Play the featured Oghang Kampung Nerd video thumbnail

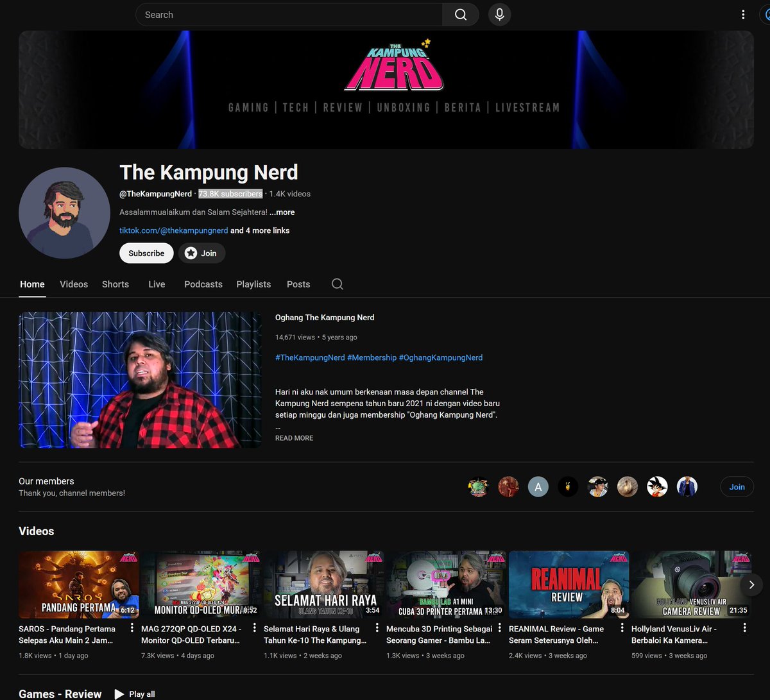[x=140, y=380]
